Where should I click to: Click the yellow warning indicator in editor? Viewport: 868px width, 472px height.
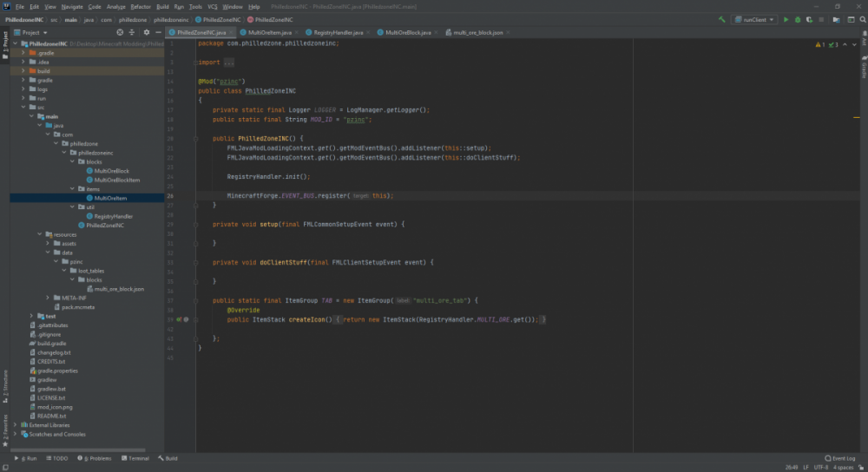pyautogui.click(x=820, y=44)
